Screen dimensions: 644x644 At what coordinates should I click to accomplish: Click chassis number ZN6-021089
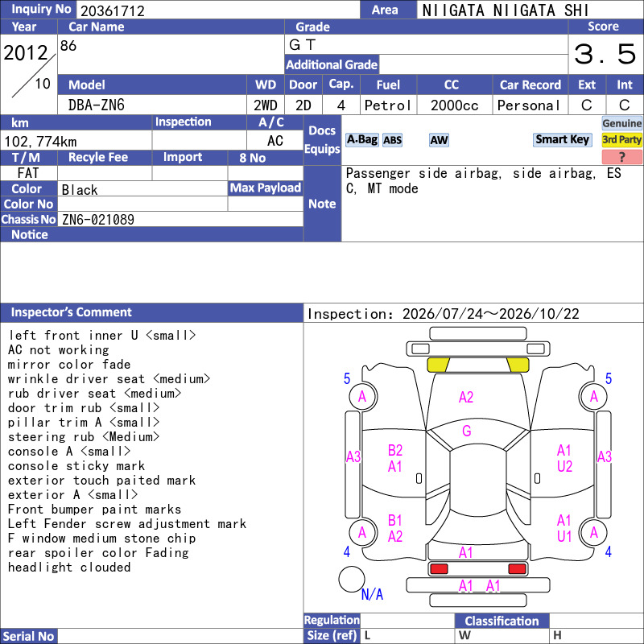[x=98, y=219]
